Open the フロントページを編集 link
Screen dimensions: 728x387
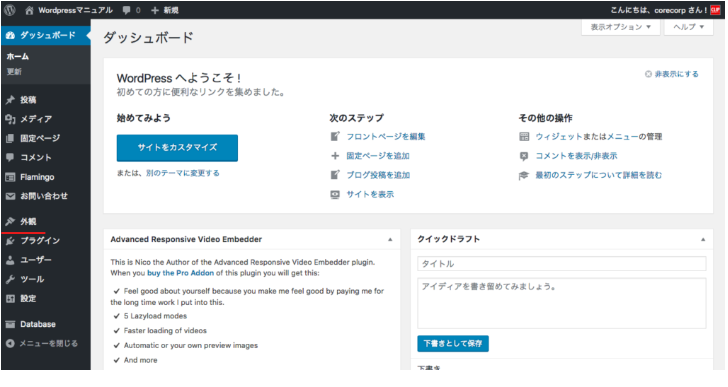point(386,136)
